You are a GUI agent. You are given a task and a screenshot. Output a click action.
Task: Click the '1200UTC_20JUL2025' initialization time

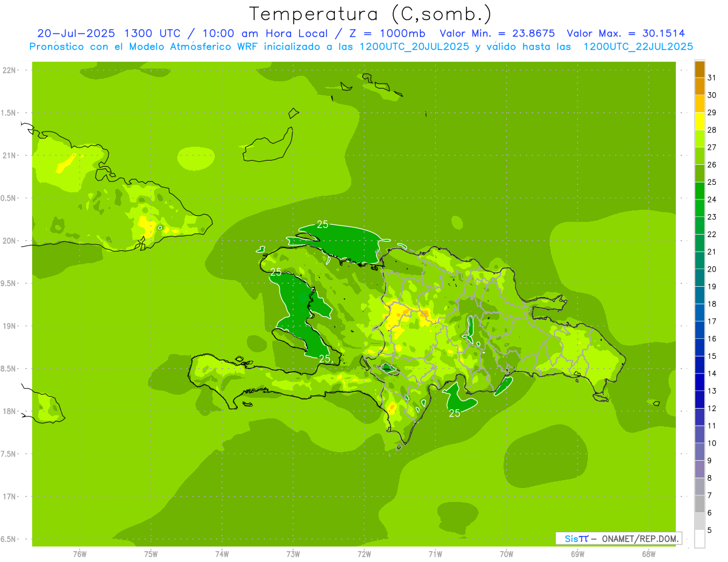pos(414,47)
